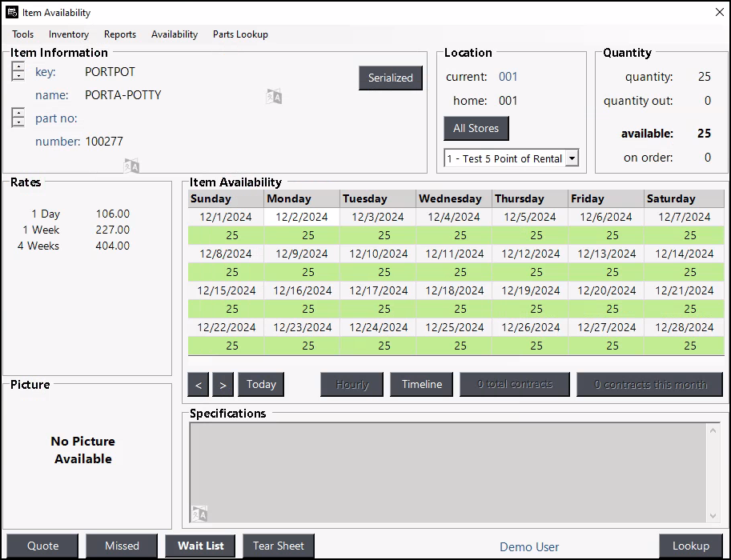This screenshot has width=731, height=560.
Task: Advance the calendar with the > arrow
Action: 223,385
